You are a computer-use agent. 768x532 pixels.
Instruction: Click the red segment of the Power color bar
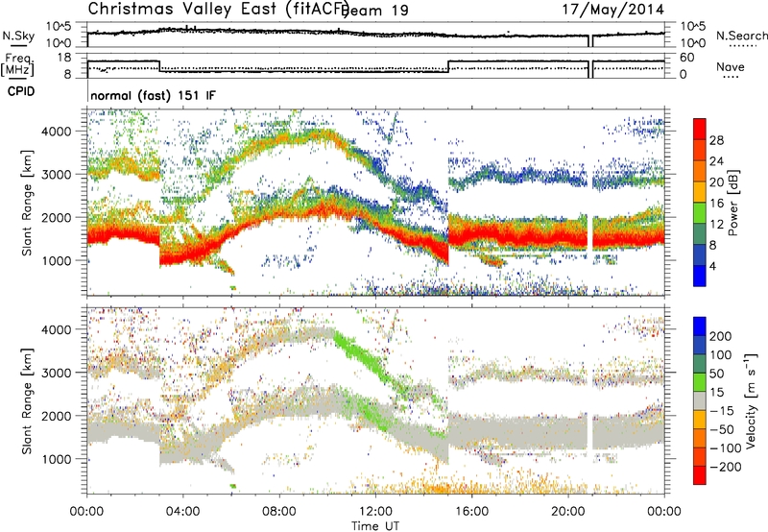[700, 129]
